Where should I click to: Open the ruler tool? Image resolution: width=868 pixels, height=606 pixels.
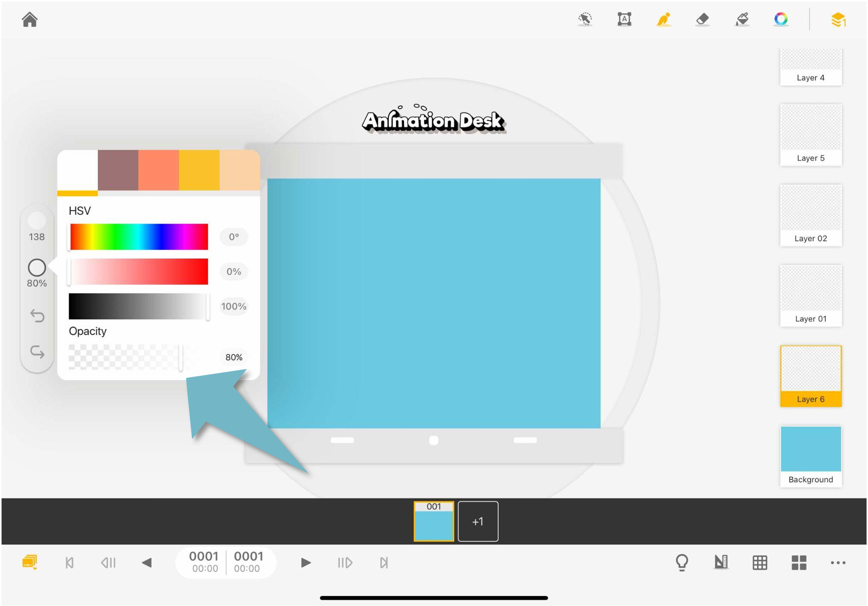pyautogui.click(x=721, y=562)
